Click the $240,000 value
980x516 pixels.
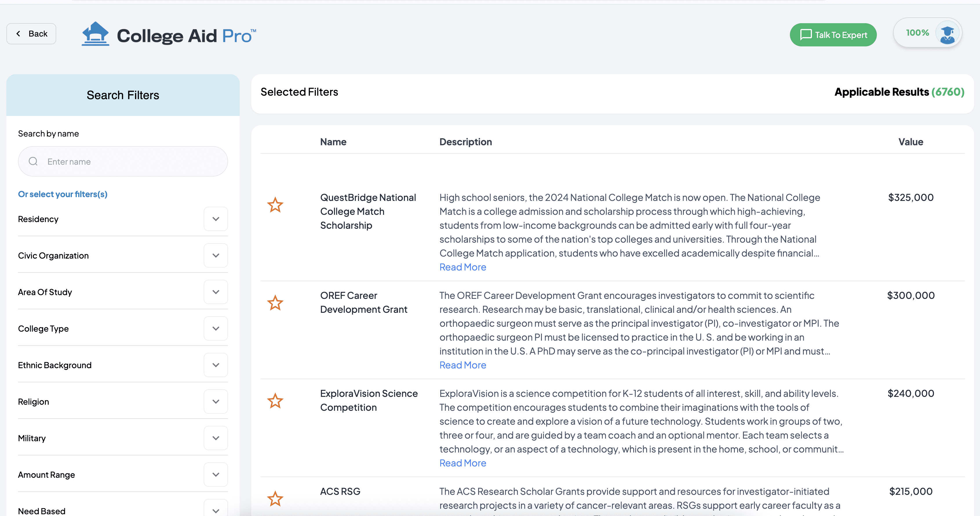[x=911, y=393]
